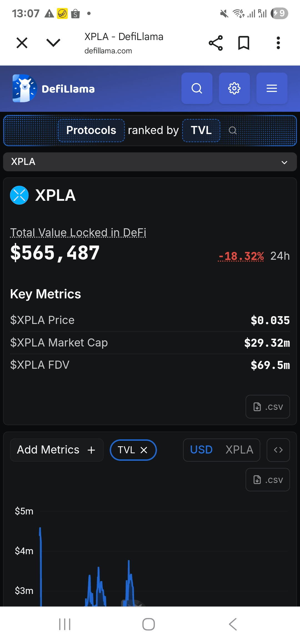Select the TVL ranking option

click(x=201, y=130)
